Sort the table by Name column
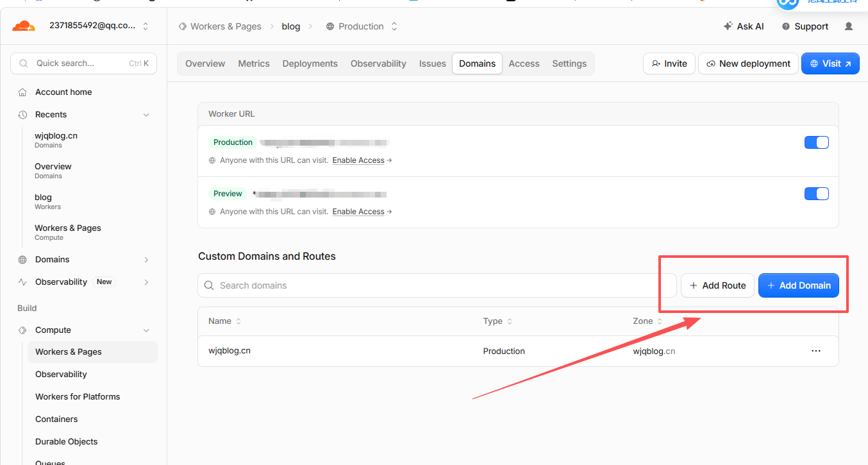This screenshot has width=868, height=465. click(224, 321)
